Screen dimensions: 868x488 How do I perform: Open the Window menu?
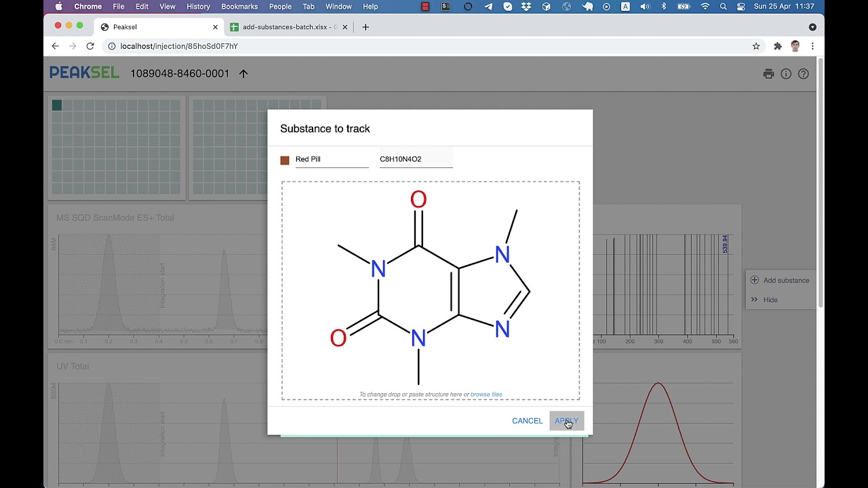coord(338,7)
